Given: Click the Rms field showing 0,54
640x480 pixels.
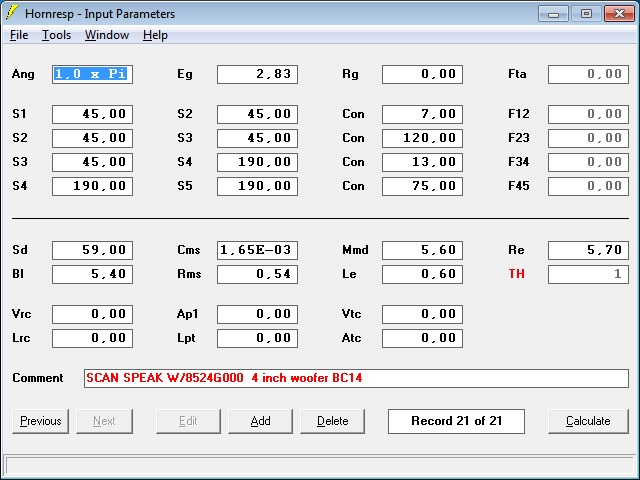Looking at the screenshot, I should coord(258,274).
